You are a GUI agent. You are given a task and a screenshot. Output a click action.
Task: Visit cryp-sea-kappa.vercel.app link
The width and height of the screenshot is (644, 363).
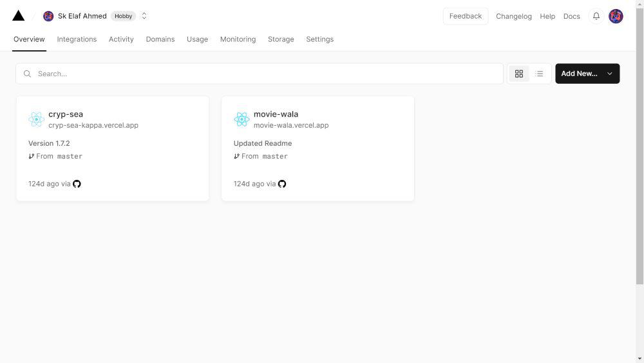tap(93, 125)
